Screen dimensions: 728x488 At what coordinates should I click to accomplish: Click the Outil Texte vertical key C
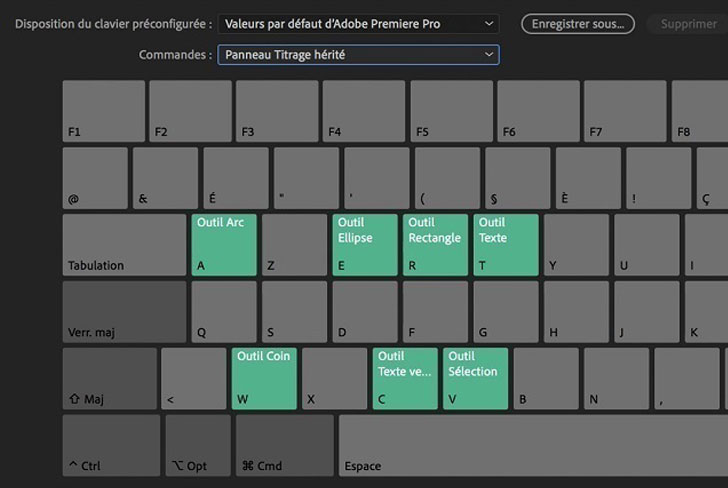405,378
